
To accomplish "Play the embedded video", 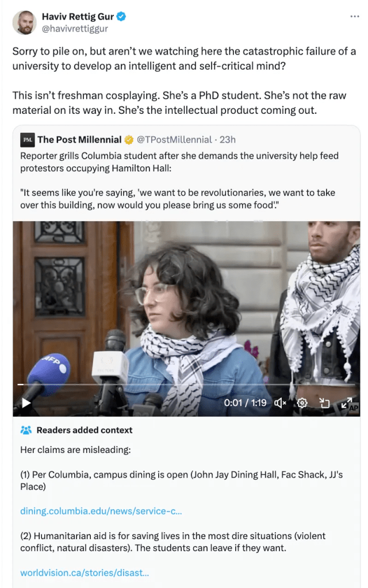I will [26, 403].
